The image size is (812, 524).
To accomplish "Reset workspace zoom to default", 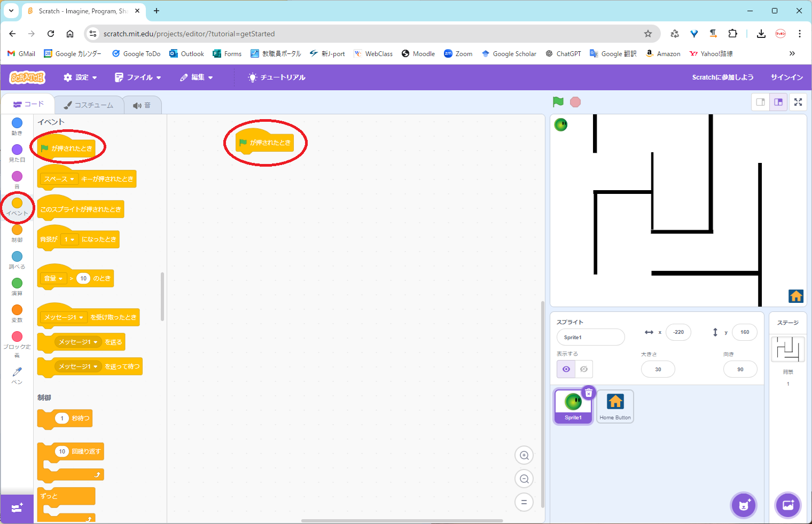I will 524,502.
